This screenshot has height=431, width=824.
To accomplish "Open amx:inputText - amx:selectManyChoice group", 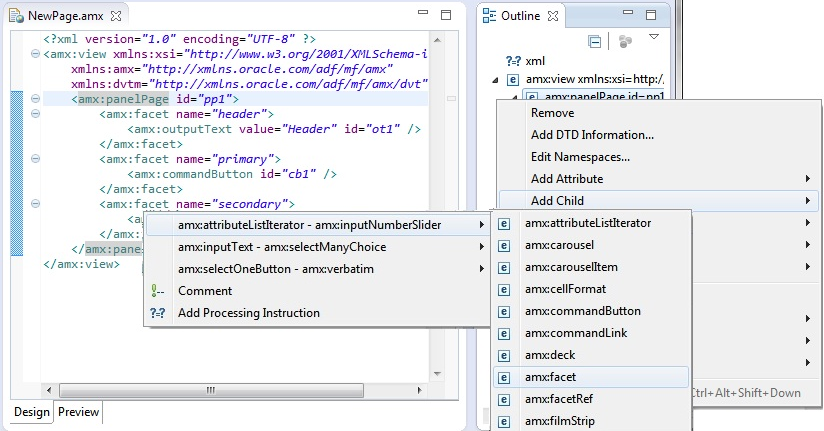I will pos(317,247).
